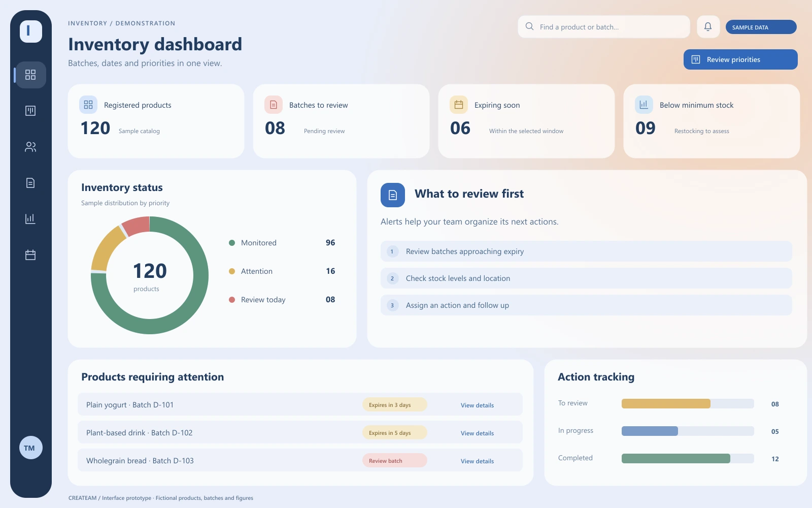Select Review batches approaching expiry step
The image size is (812, 508).
586,251
